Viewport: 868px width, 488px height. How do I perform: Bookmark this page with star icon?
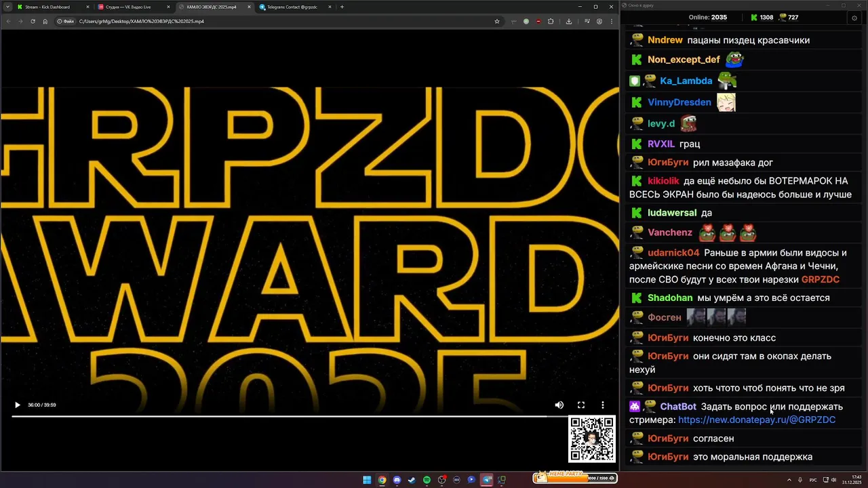[497, 21]
